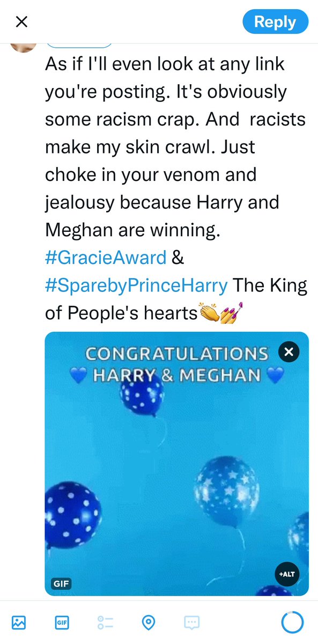Open the GIF picker from the bottom toolbar
This screenshot has height=644, width=318.
click(62, 623)
